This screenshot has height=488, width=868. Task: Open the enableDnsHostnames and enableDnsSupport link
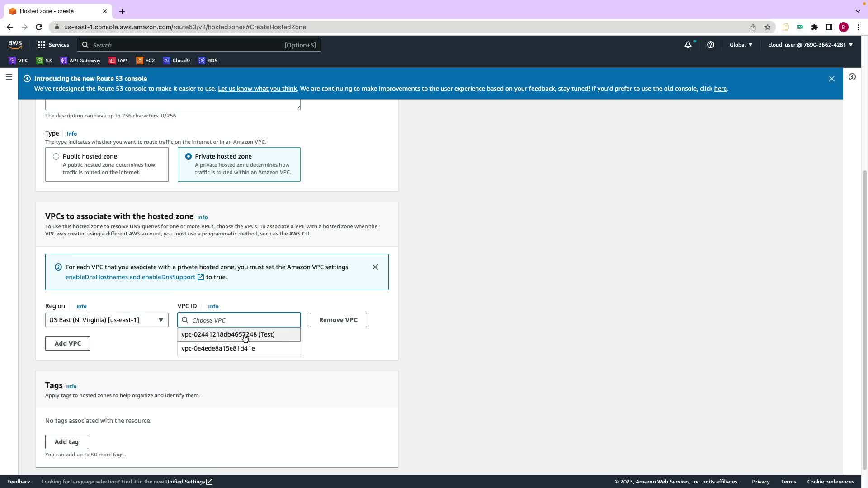(131, 277)
